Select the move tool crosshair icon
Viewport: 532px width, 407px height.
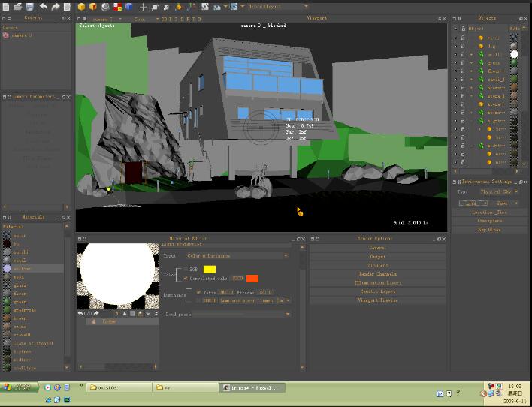tap(144, 7)
